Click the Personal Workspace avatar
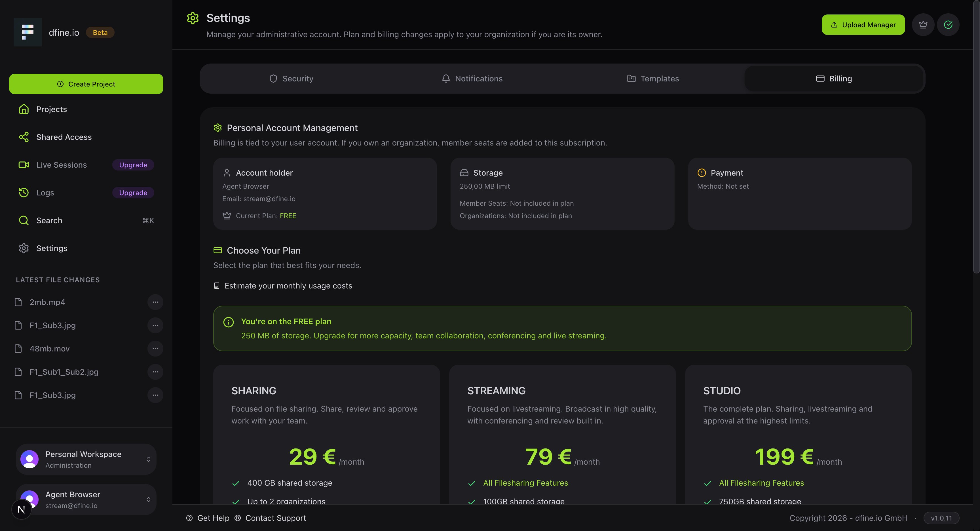This screenshot has width=980, height=531. point(29,459)
